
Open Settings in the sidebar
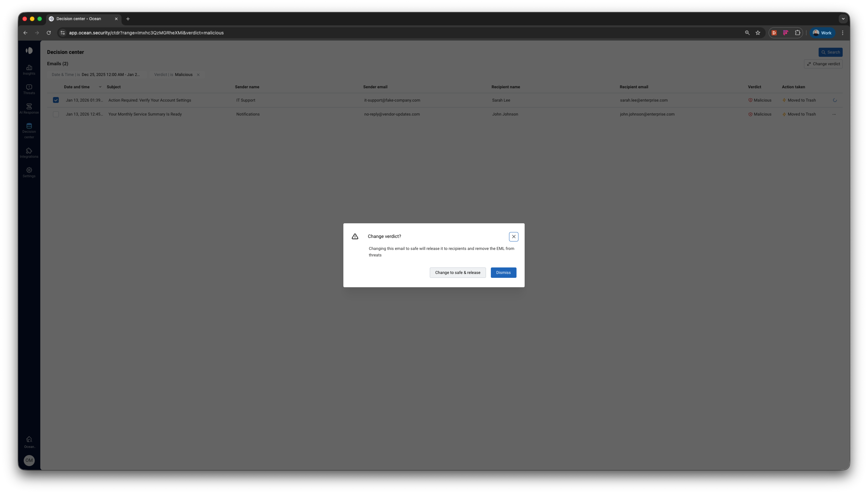[29, 172]
